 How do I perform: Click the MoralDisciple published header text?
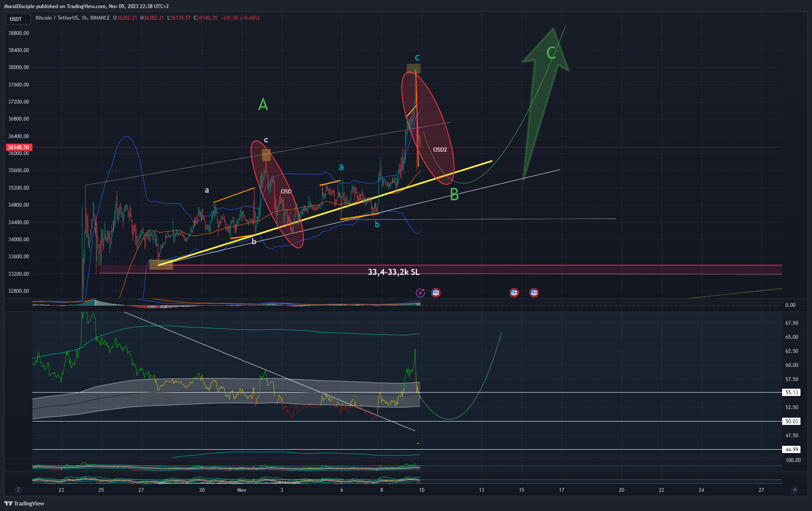click(x=87, y=6)
